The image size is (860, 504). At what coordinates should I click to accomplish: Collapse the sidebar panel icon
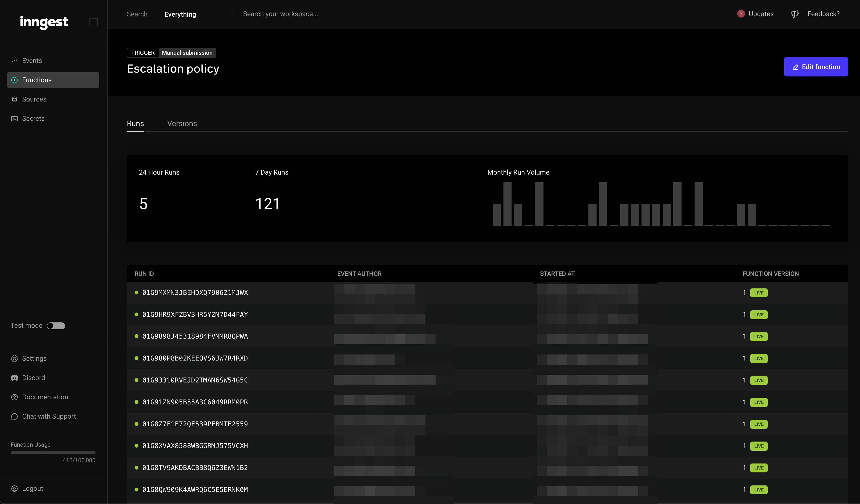tap(94, 22)
